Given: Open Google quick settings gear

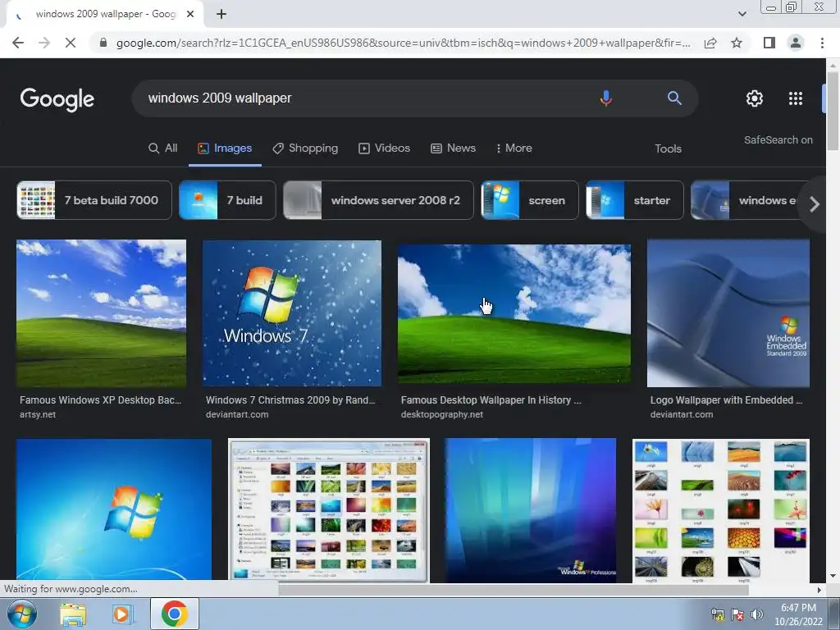Looking at the screenshot, I should tap(755, 98).
